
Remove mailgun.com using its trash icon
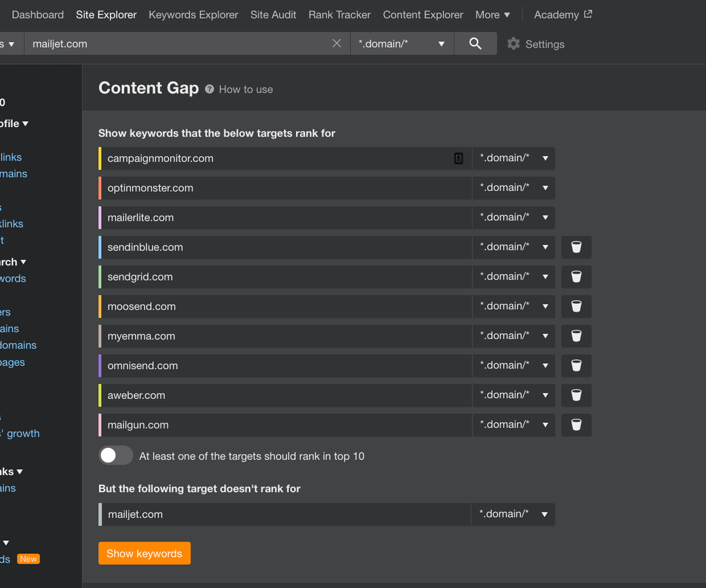[x=576, y=425]
